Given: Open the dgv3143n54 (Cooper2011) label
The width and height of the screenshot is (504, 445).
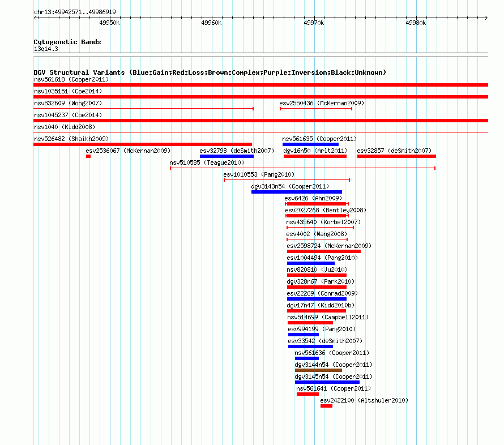Looking at the screenshot, I should pos(290,186).
